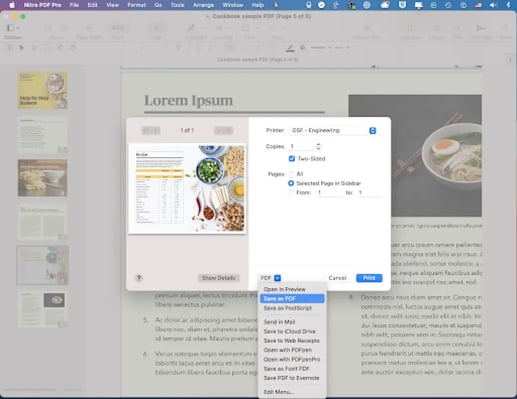Viewport: 517px width, 399px height.
Task: Choose Open with PDFpenPro
Action: (x=292, y=359)
